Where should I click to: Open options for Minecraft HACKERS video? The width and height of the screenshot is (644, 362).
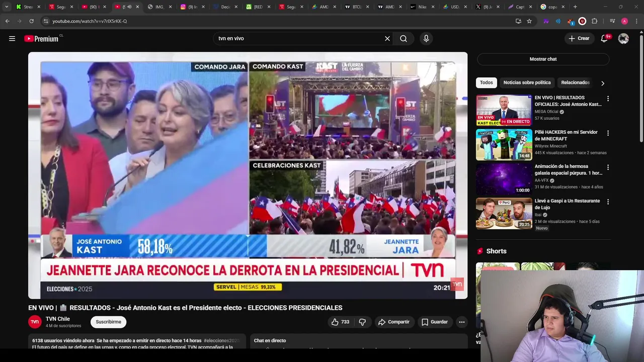608,133
